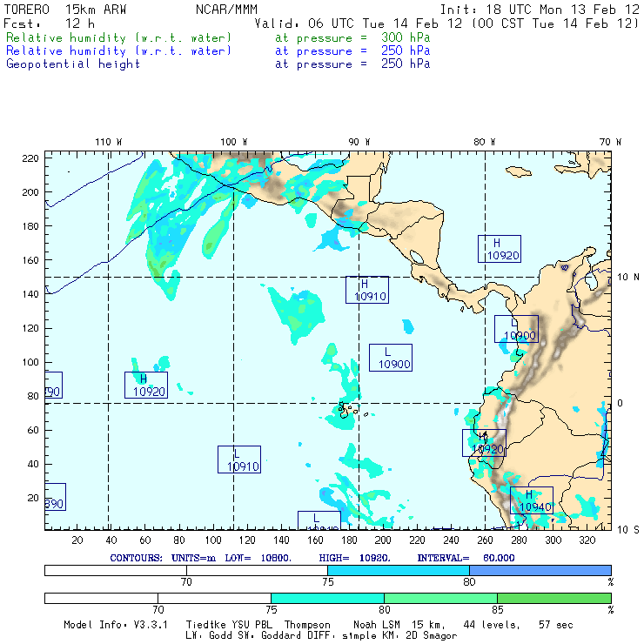Click the blue above-80% swatch on the upper colorbar
Screen dimensions: 644x644
point(540,570)
